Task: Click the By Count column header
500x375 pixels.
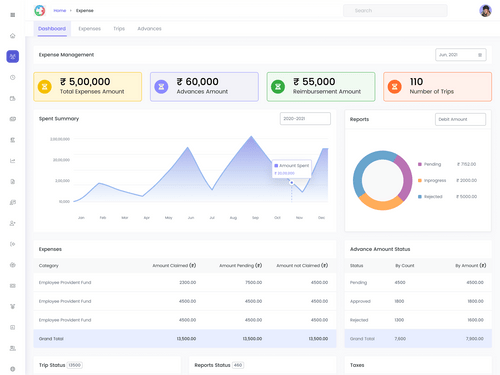Action: point(405,266)
